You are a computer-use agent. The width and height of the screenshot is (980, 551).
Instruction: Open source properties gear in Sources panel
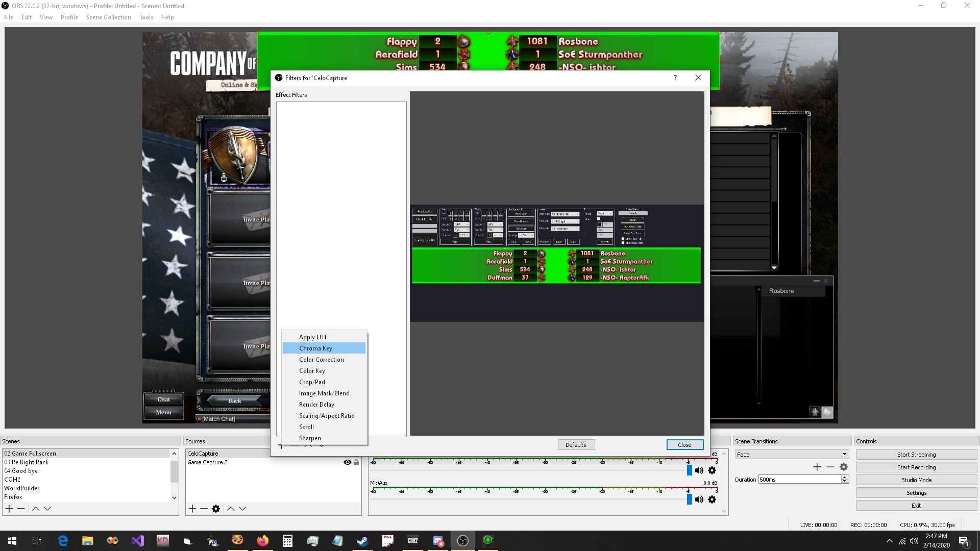pyautogui.click(x=216, y=509)
